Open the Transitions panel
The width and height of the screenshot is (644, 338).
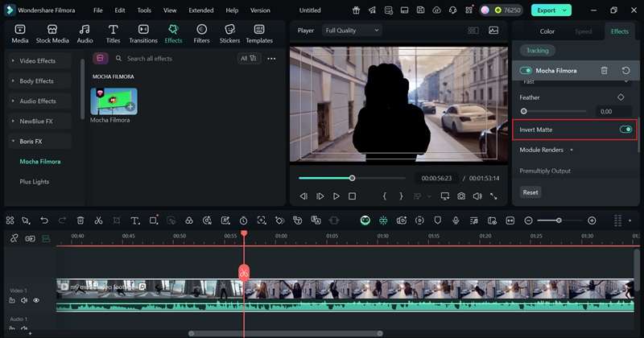point(143,34)
